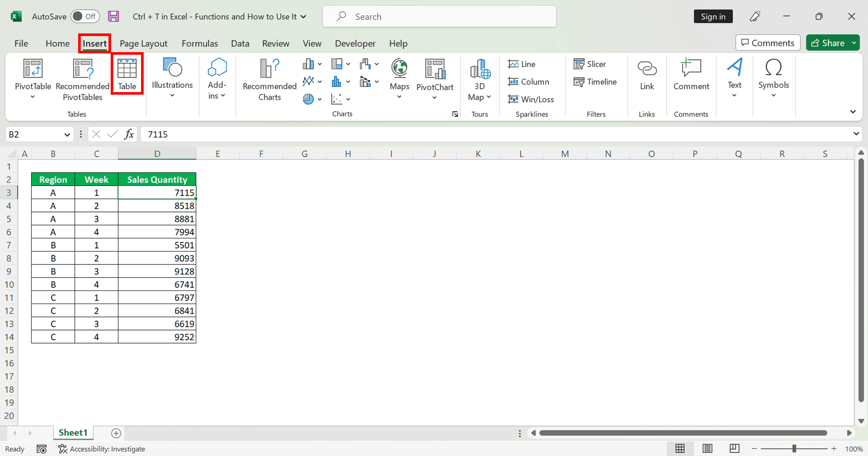Screen dimensions: 868x456
Task: Select the Sales Quantity header cell
Action: pos(157,179)
